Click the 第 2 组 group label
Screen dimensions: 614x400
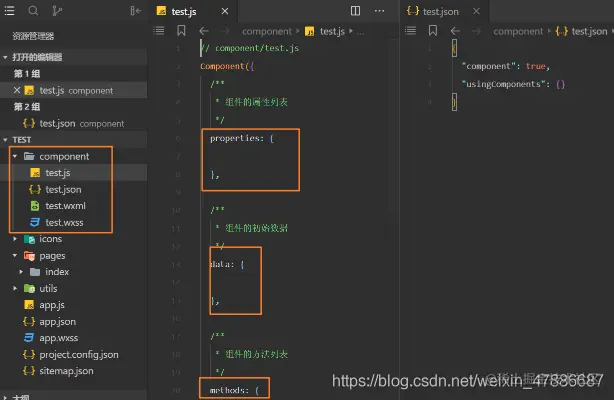tap(27, 107)
